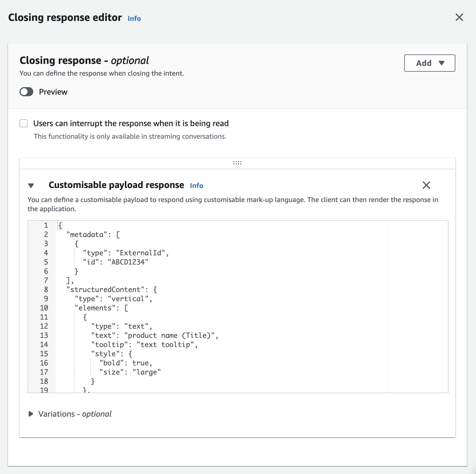Click the "structuredContent" key in the code

pos(106,290)
